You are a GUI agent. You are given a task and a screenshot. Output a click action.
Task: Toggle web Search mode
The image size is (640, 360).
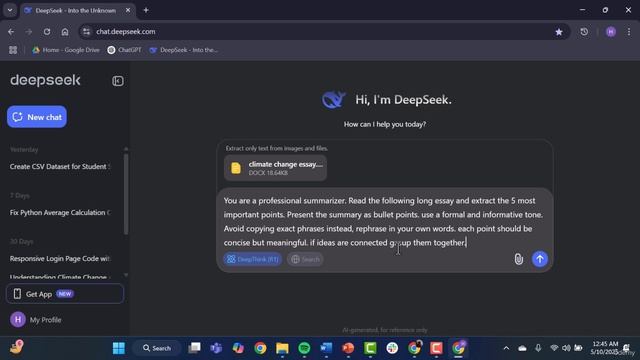pyautogui.click(x=305, y=259)
